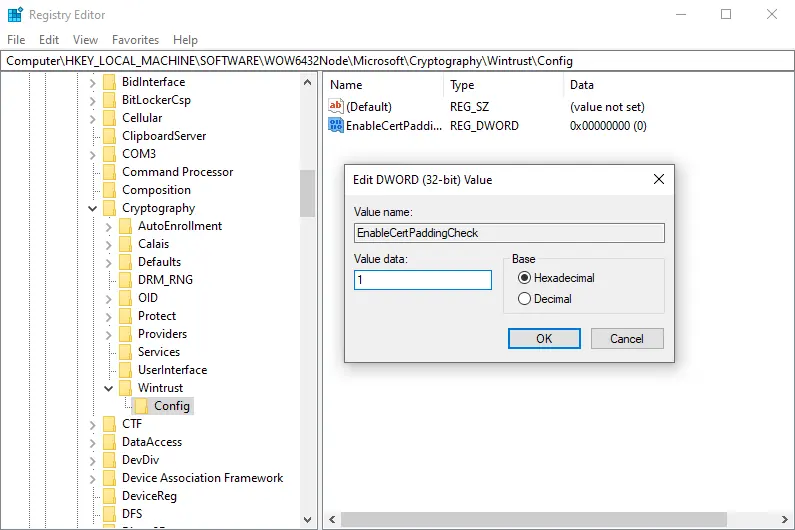Screen dimensions: 795x530
Task: Select the Calais folder icon
Action: pos(125,244)
